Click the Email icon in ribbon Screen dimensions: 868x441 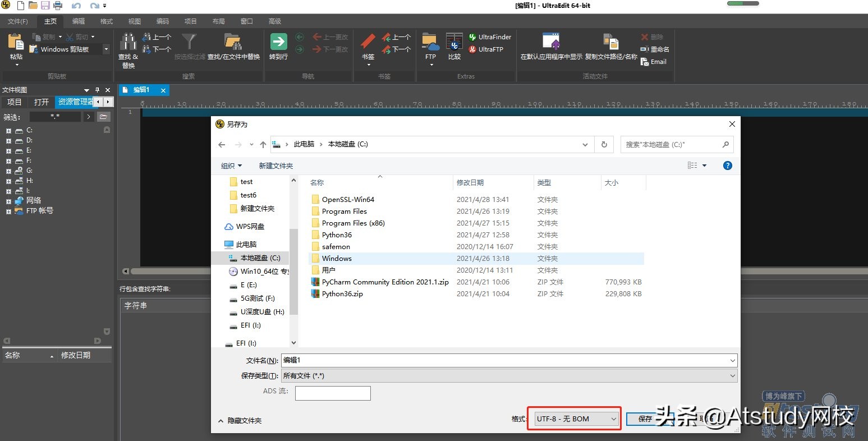point(654,62)
